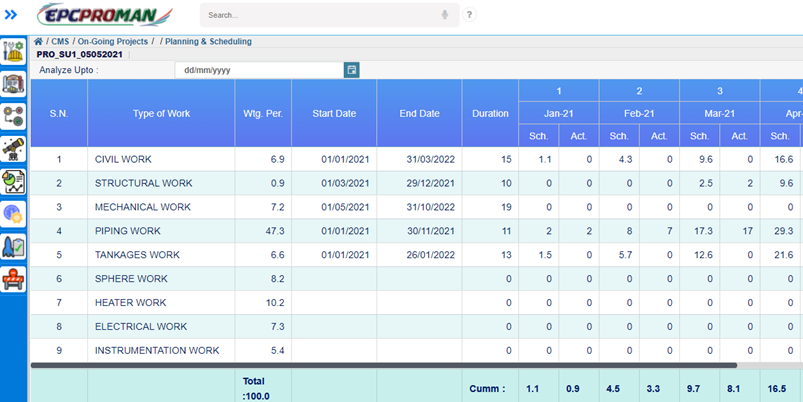Screen dimensions: 803x402
Task: Click the Mar-21 month header
Action: [x=720, y=114]
